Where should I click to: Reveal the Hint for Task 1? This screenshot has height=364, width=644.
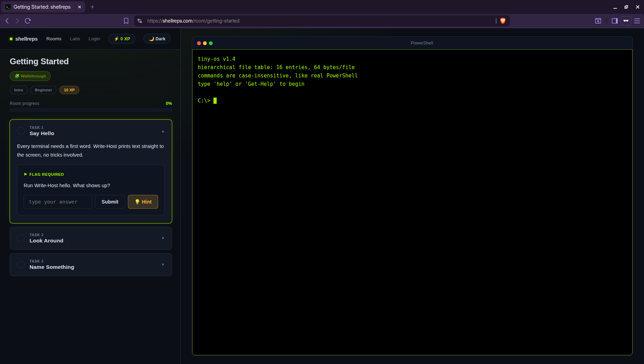click(143, 202)
